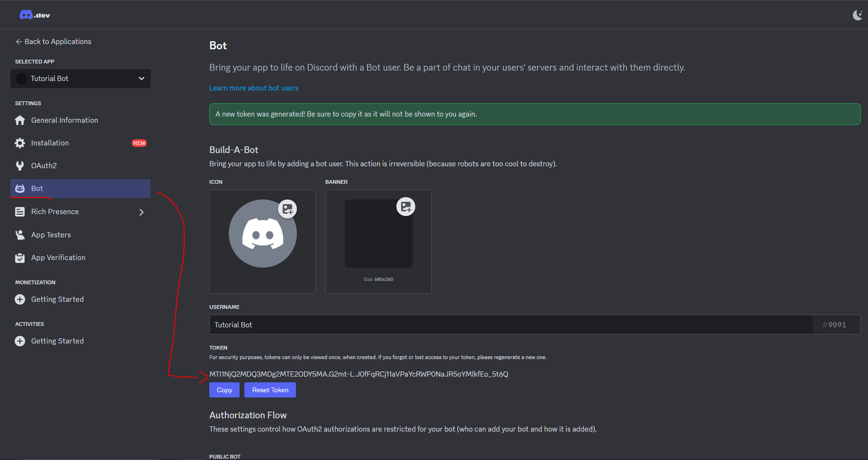Copy the bot token
The width and height of the screenshot is (868, 460).
224,390
